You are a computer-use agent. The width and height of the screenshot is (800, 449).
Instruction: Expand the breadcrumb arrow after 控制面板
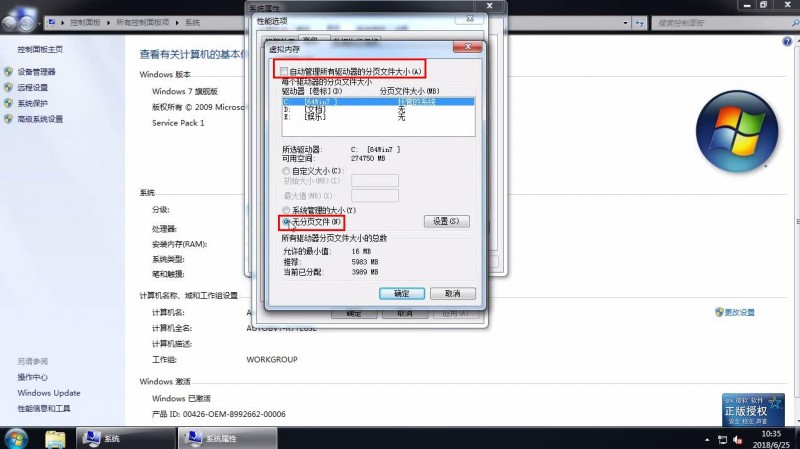click(109, 23)
